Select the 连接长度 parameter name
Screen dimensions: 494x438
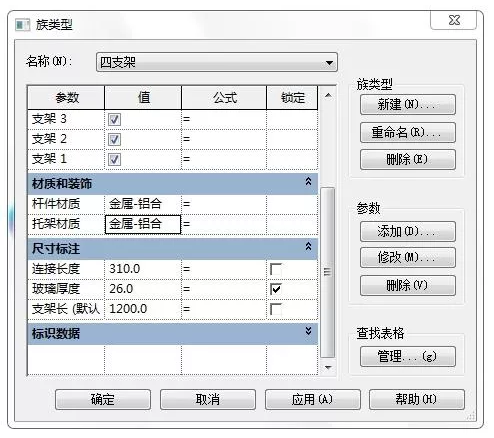tap(56, 269)
